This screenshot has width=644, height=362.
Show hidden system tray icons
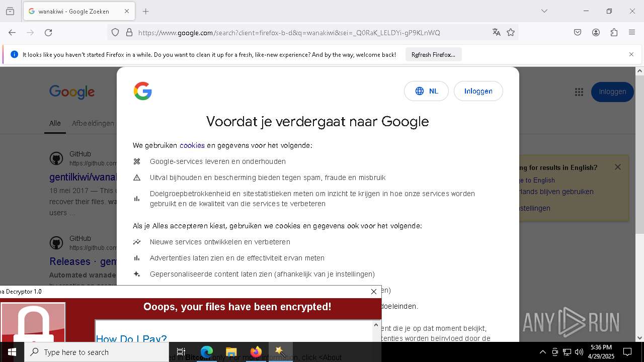pos(542,352)
